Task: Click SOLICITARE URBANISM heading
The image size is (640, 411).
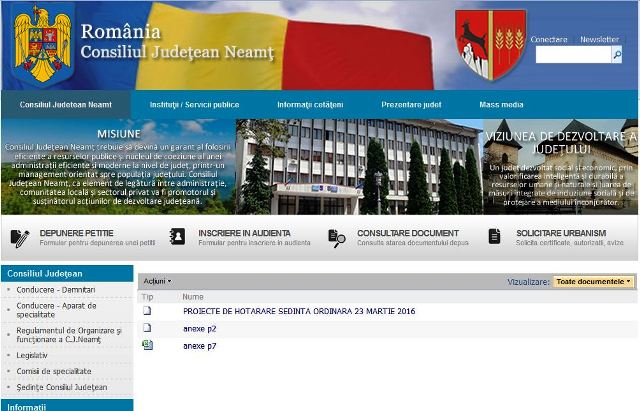Action: (x=561, y=233)
